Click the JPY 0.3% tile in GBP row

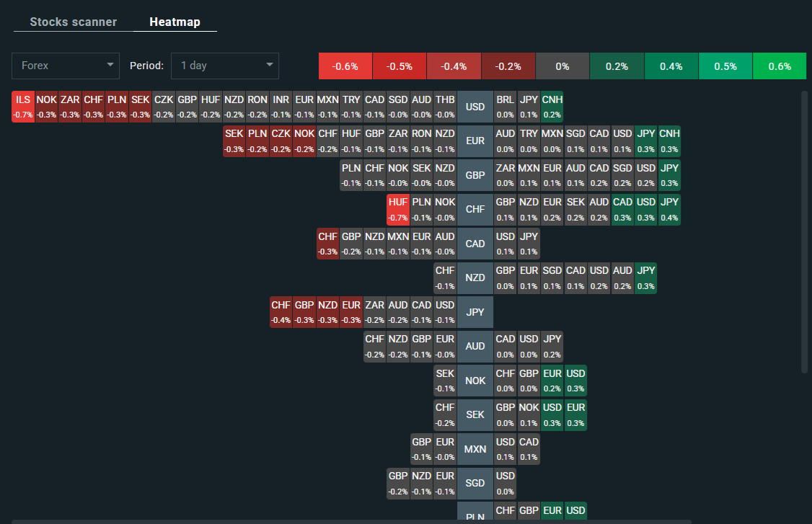[x=669, y=175]
